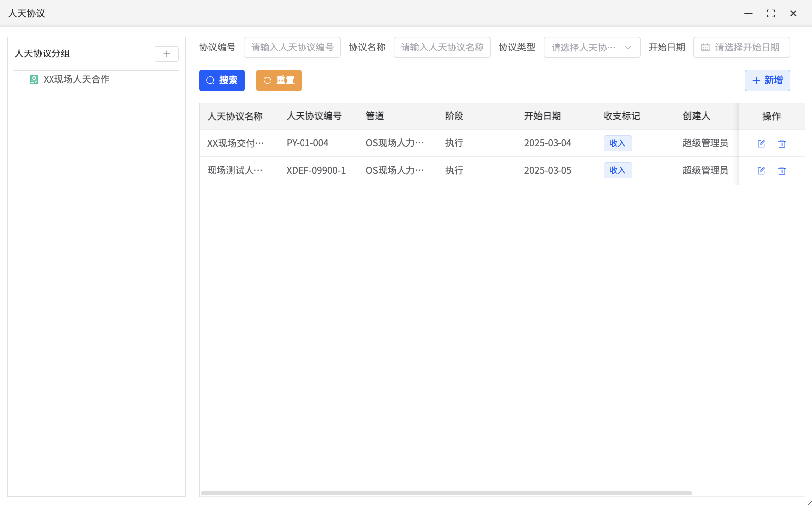
Task: Click the 收支标记 column header
Action: click(622, 116)
